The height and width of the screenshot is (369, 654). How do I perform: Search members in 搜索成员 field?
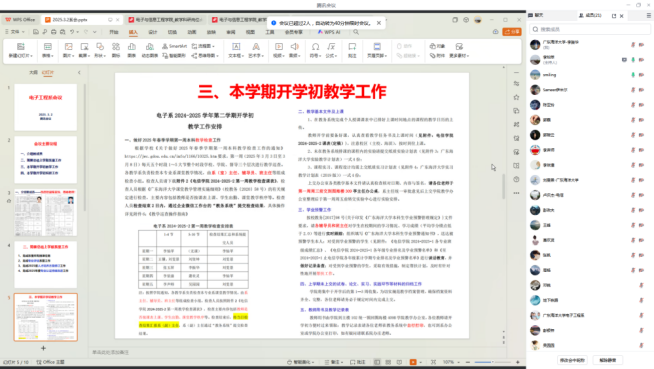[590, 29]
